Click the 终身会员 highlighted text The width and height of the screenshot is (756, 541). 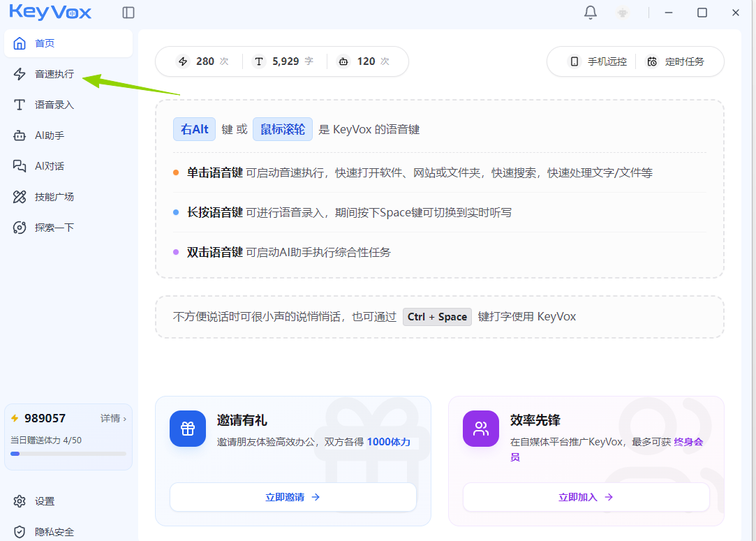[x=607, y=450]
